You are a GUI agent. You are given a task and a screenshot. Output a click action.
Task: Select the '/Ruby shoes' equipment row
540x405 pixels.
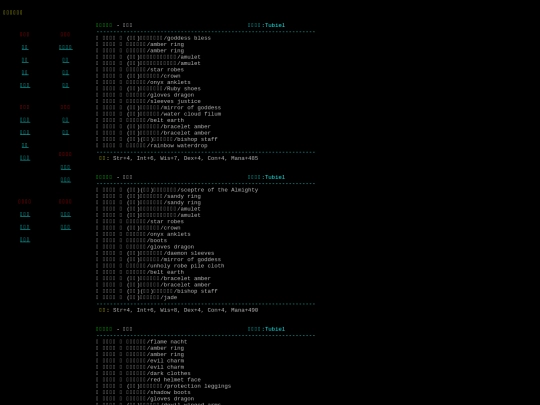coord(148,89)
